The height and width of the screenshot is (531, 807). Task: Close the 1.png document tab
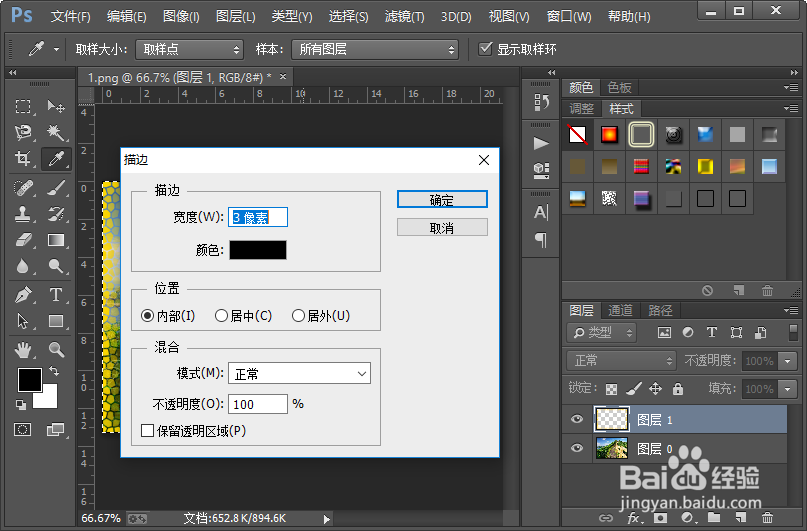point(283,77)
